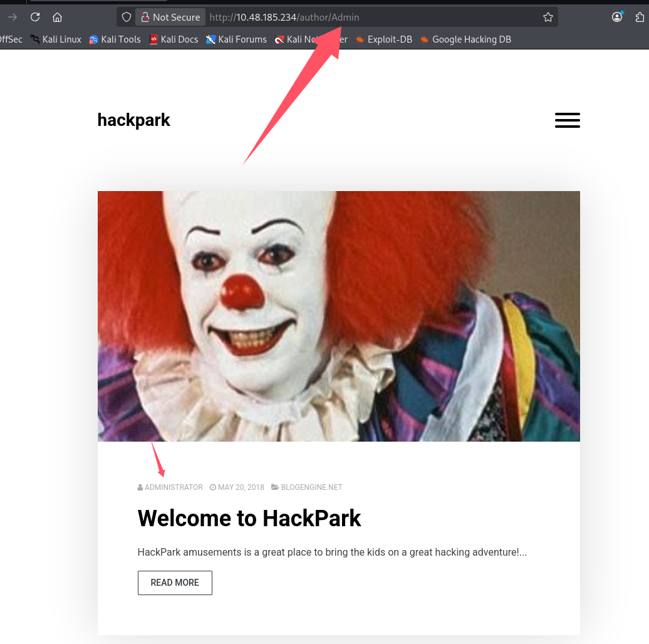Open the Welcome to HackPark post title

(249, 518)
